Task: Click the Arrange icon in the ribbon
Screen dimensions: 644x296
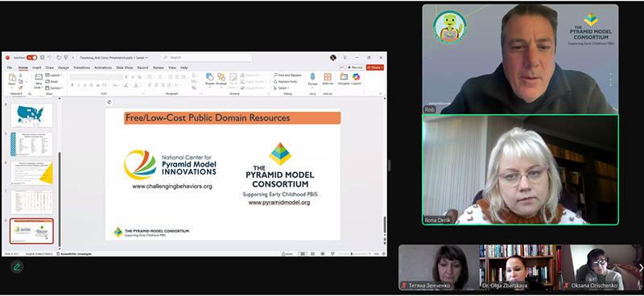Action: (221, 80)
